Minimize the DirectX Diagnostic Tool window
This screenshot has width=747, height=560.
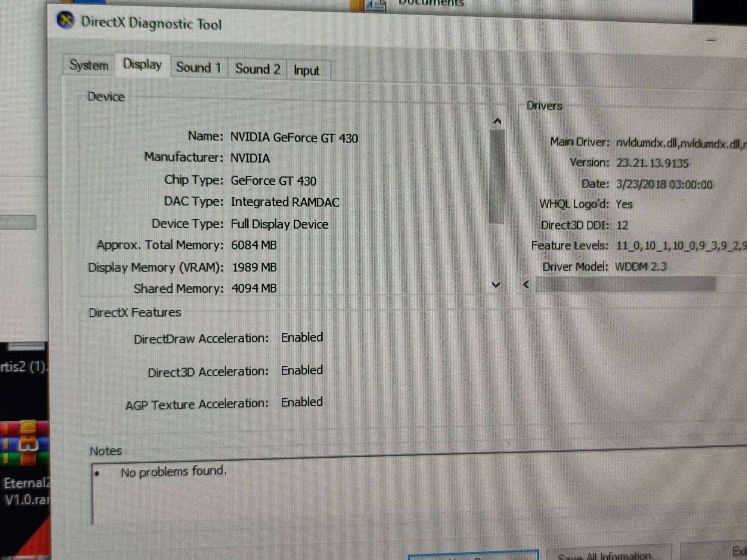pyautogui.click(x=711, y=40)
